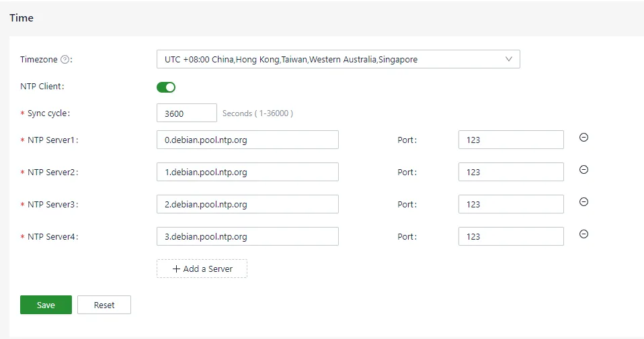Click the Port field for NTP Server1

[x=511, y=140]
